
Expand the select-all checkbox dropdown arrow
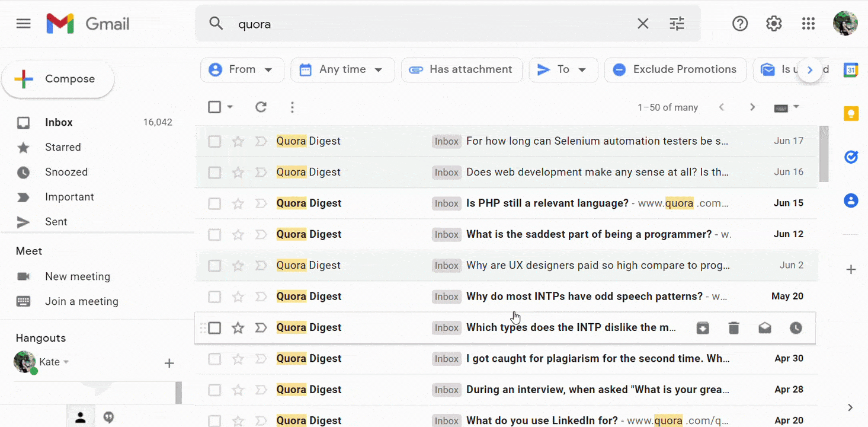[x=230, y=107]
